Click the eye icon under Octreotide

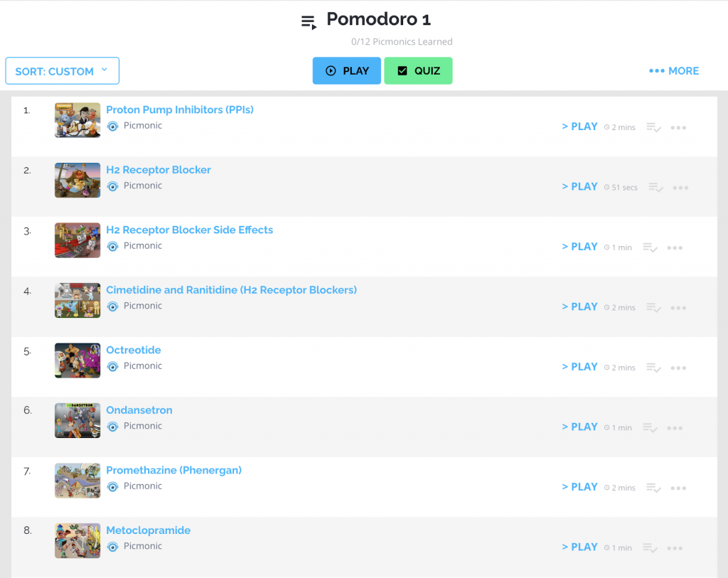[x=112, y=367]
